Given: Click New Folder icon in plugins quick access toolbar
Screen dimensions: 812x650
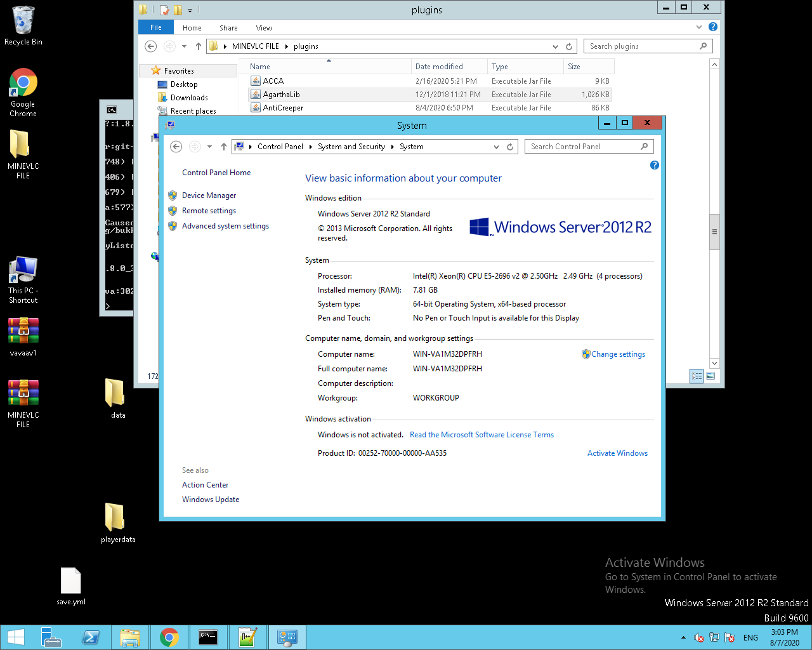Looking at the screenshot, I should pos(178,10).
